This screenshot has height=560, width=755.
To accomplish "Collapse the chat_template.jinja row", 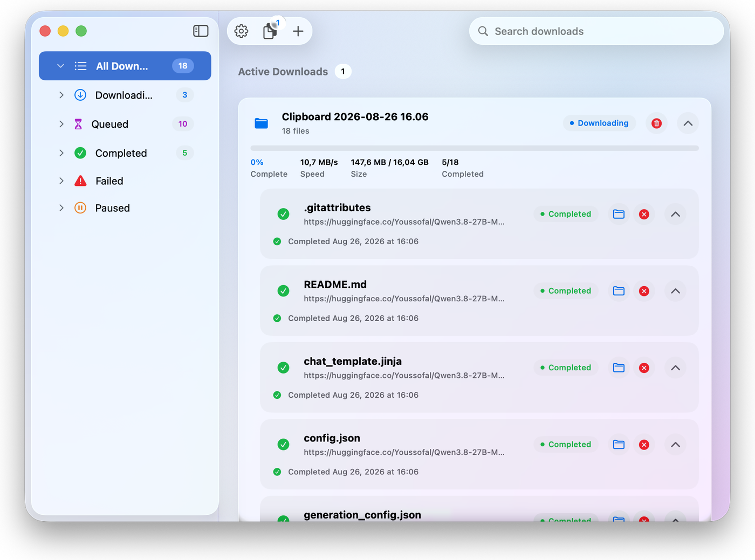I will 675,368.
